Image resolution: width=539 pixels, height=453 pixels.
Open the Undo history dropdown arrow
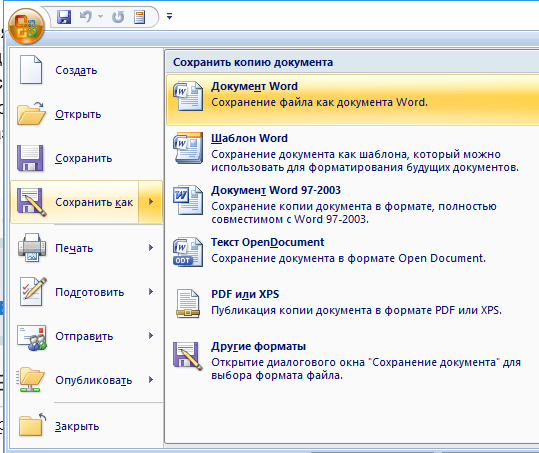tap(101, 16)
